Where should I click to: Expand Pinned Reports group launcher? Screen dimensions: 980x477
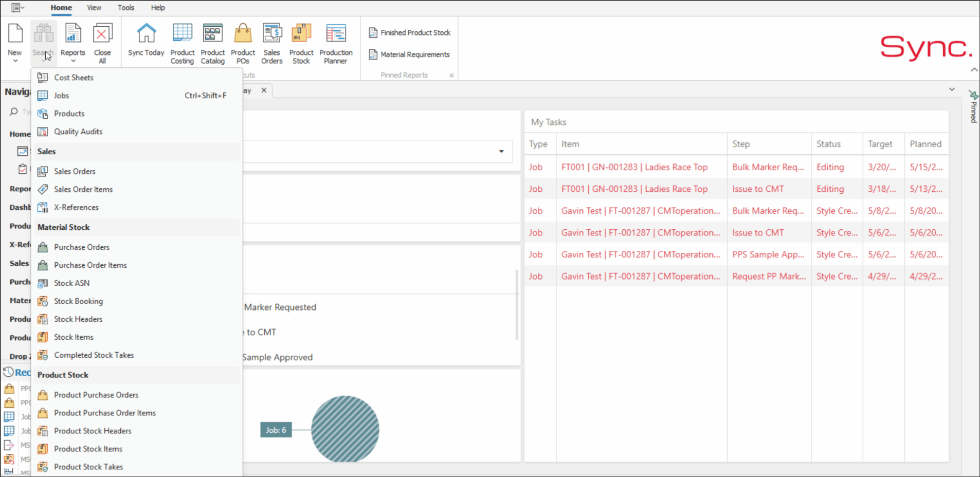(452, 75)
